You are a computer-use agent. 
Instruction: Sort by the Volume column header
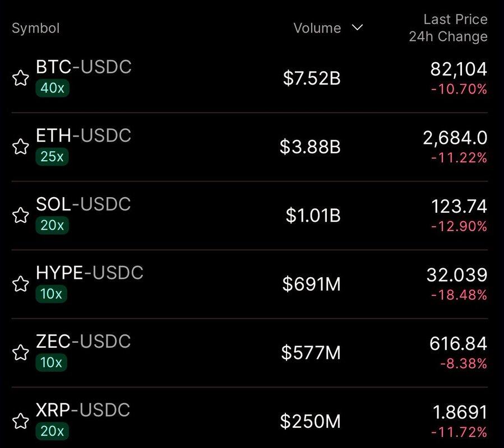317,28
